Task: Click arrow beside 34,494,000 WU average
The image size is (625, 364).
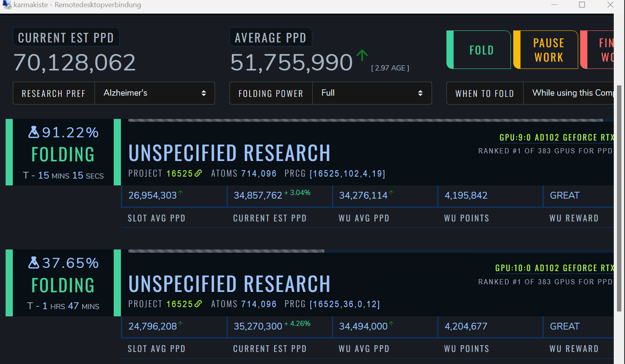Action: [391, 324]
